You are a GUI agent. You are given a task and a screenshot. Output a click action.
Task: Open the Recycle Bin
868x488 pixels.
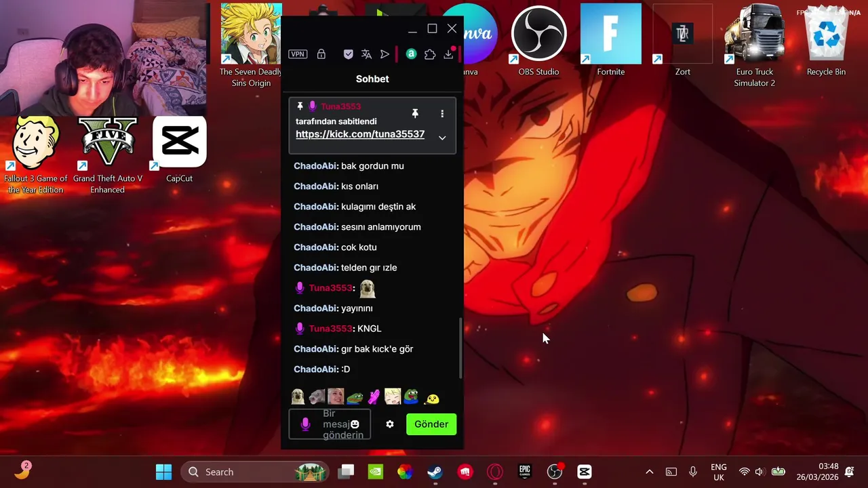tap(826, 41)
